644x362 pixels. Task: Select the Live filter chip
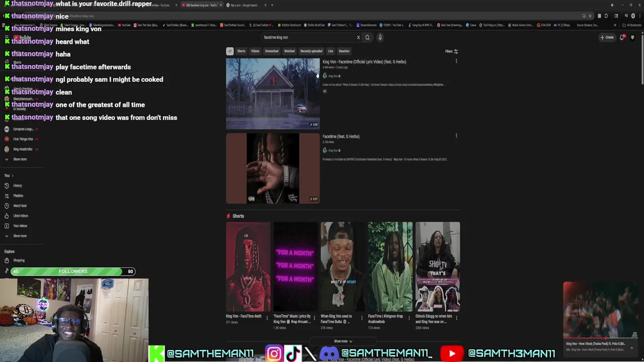[331, 51]
